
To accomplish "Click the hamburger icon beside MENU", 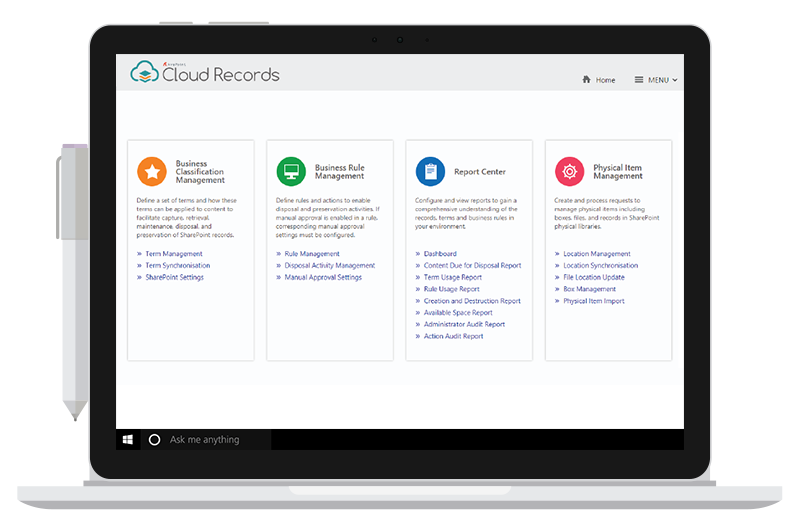I will point(639,80).
